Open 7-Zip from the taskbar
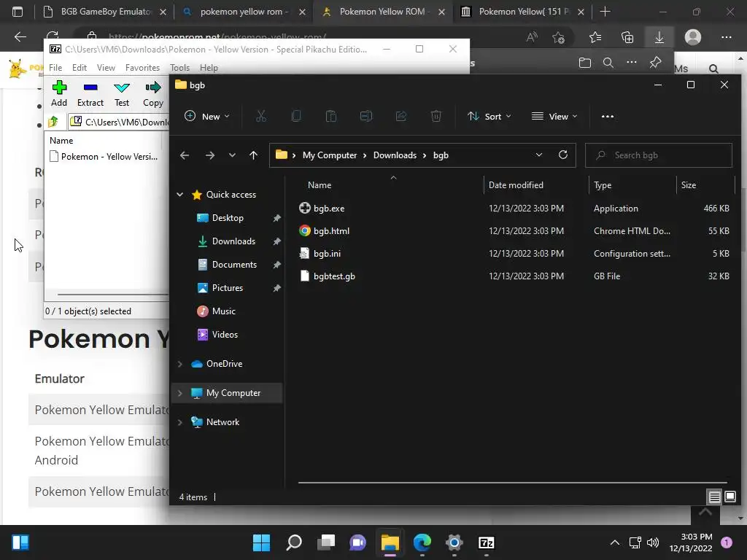 pyautogui.click(x=486, y=542)
